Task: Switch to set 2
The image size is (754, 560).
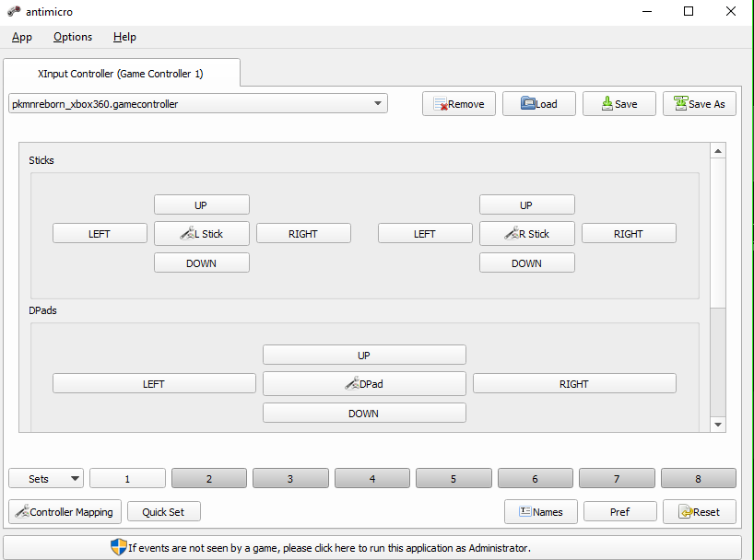Action: pyautogui.click(x=209, y=479)
